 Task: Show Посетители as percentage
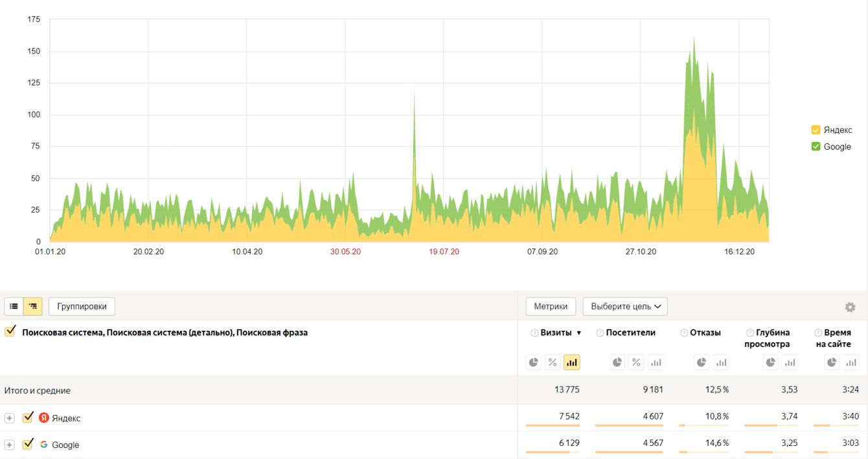637,362
